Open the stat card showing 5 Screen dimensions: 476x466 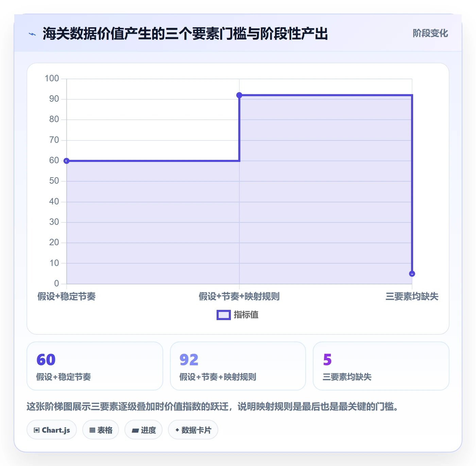click(381, 366)
